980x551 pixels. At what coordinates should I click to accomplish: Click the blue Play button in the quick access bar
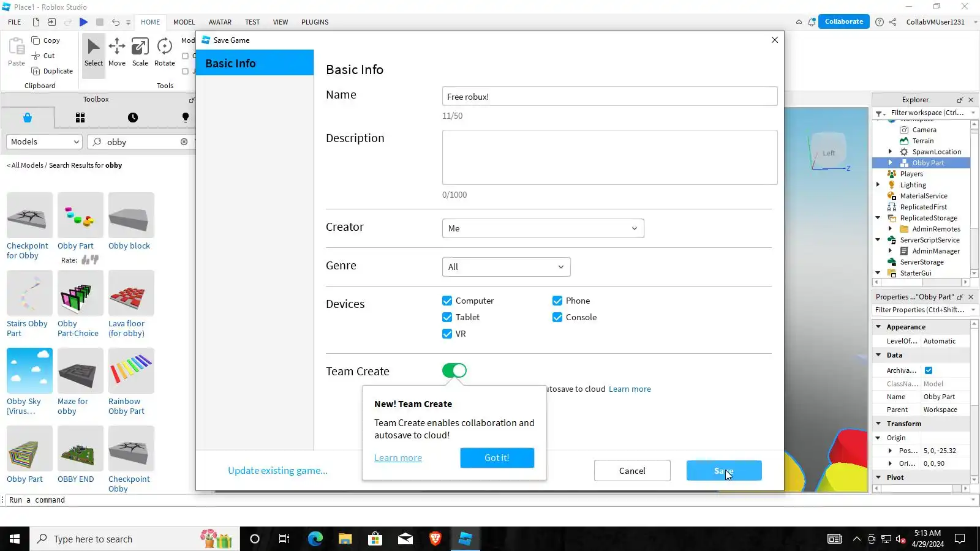click(x=83, y=22)
